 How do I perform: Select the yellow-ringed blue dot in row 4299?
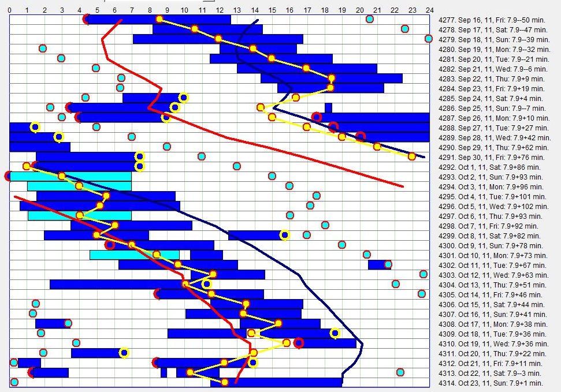coord(284,235)
